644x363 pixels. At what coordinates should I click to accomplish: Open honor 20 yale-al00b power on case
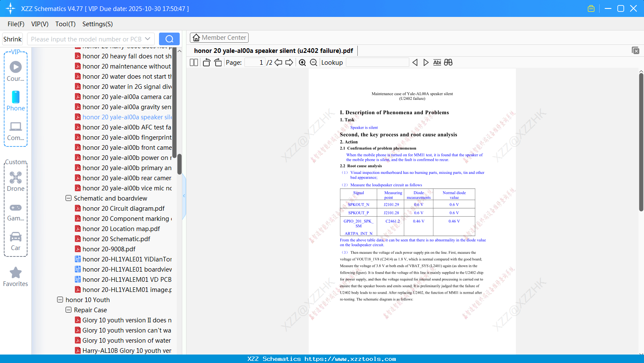click(123, 157)
